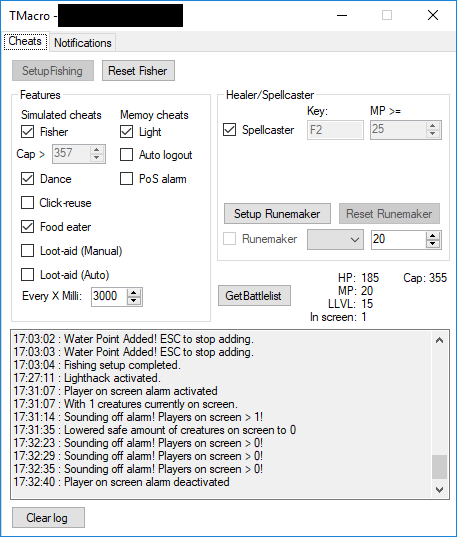Click the 17:31:07 Player on screen alarm activated entry

pos(115,391)
